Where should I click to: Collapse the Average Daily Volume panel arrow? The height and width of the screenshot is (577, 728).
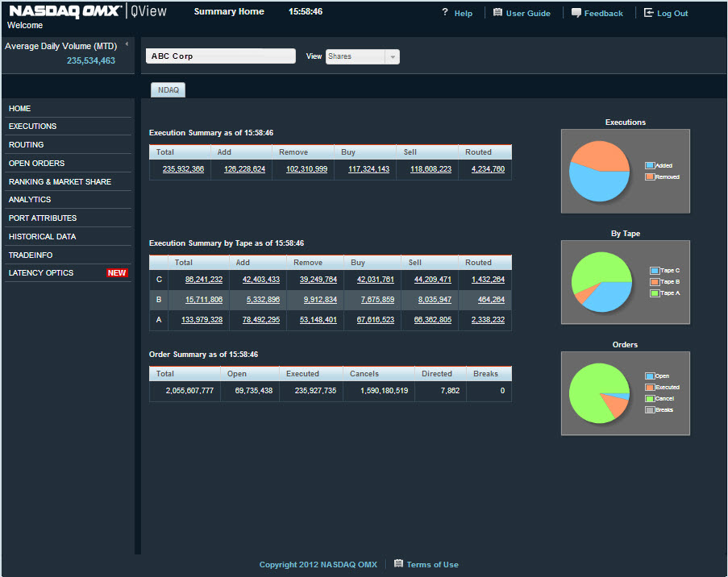(x=127, y=44)
